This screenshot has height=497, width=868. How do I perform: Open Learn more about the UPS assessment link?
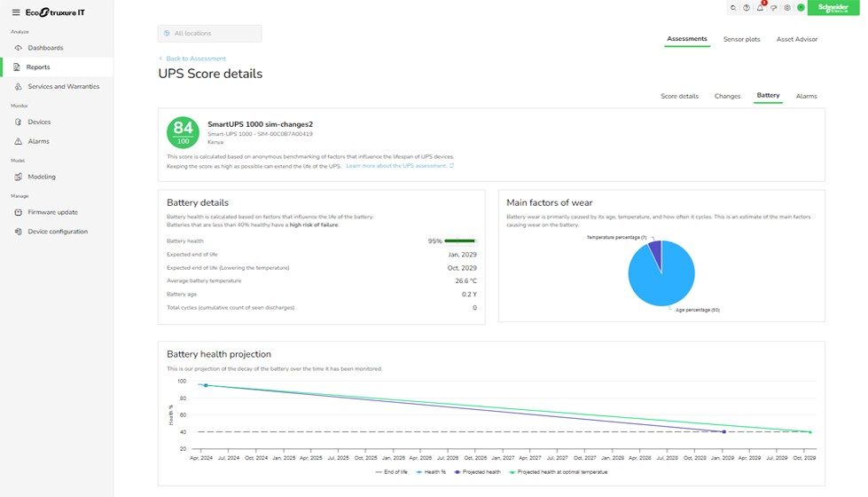point(399,166)
